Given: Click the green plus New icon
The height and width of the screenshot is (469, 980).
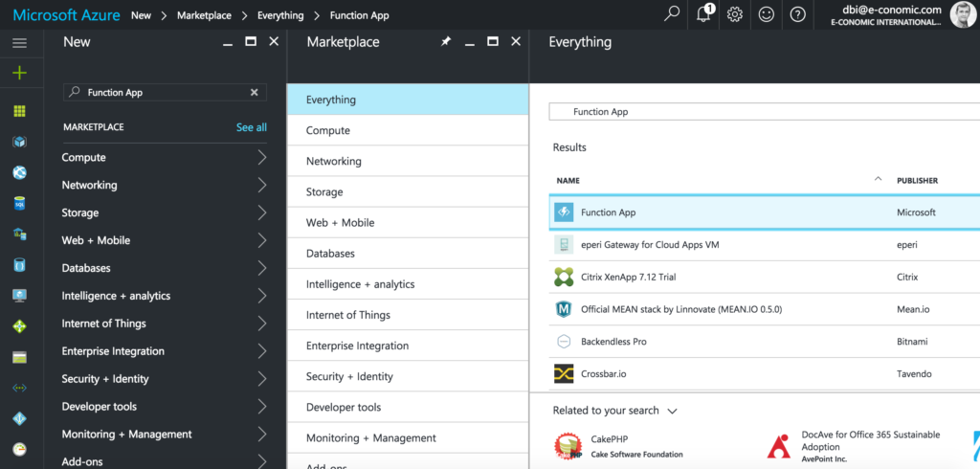Looking at the screenshot, I should coord(19,73).
